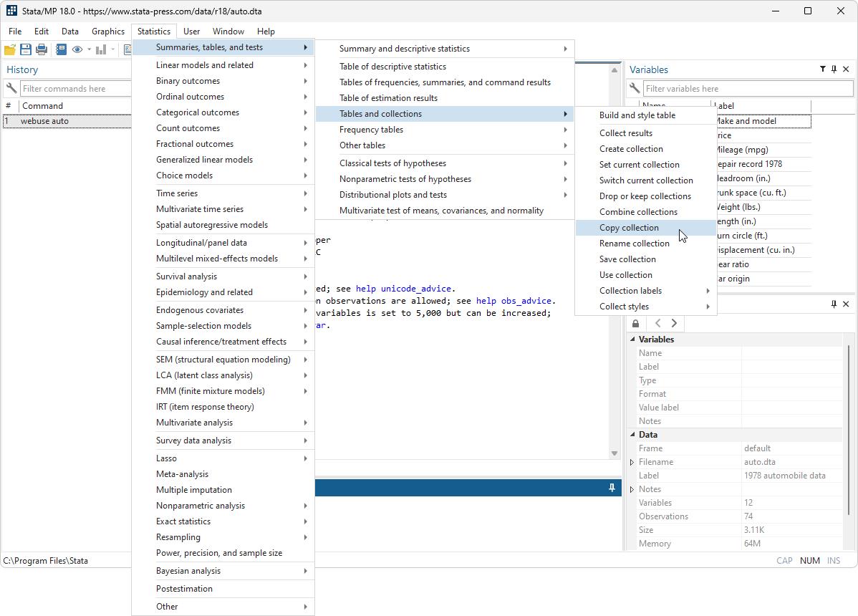Open Linear models and related submenu

point(223,65)
